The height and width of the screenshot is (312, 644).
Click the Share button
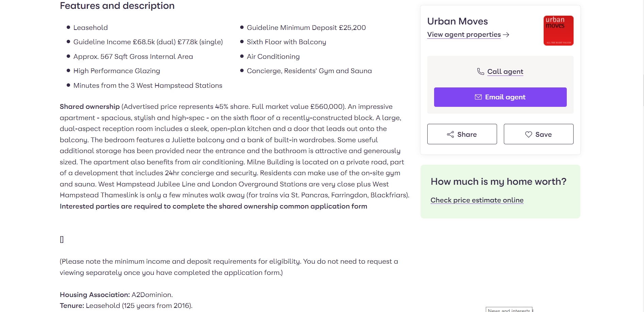(462, 134)
